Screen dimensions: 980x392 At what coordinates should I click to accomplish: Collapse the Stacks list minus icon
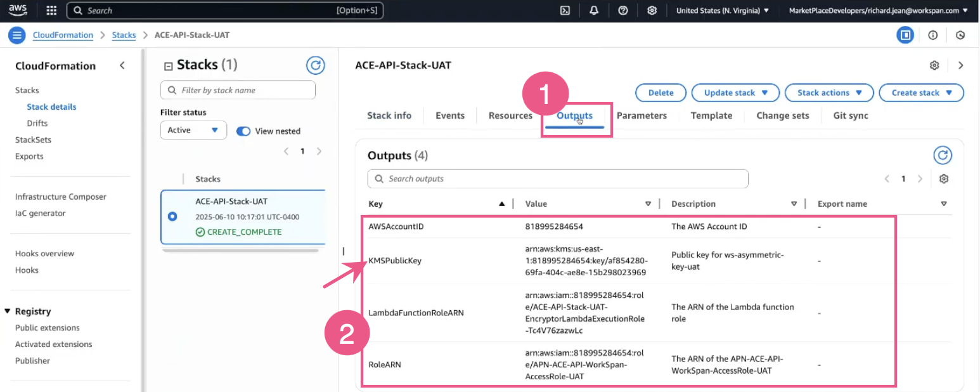[x=168, y=66]
